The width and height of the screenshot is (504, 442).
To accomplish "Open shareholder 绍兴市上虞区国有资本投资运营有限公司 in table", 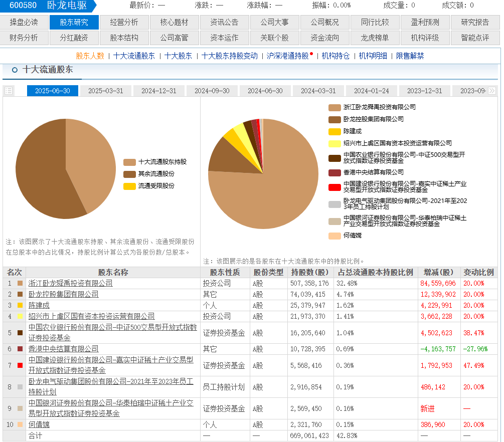I will point(92,316).
